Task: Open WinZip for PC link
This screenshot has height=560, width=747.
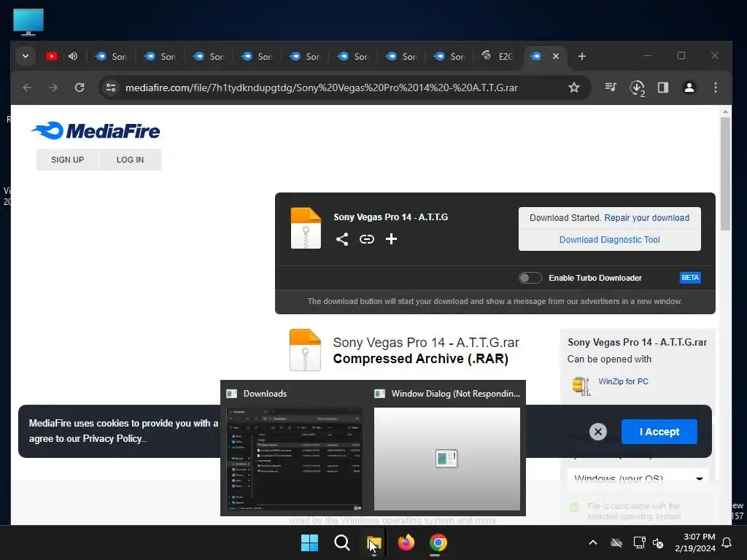Action: (623, 381)
